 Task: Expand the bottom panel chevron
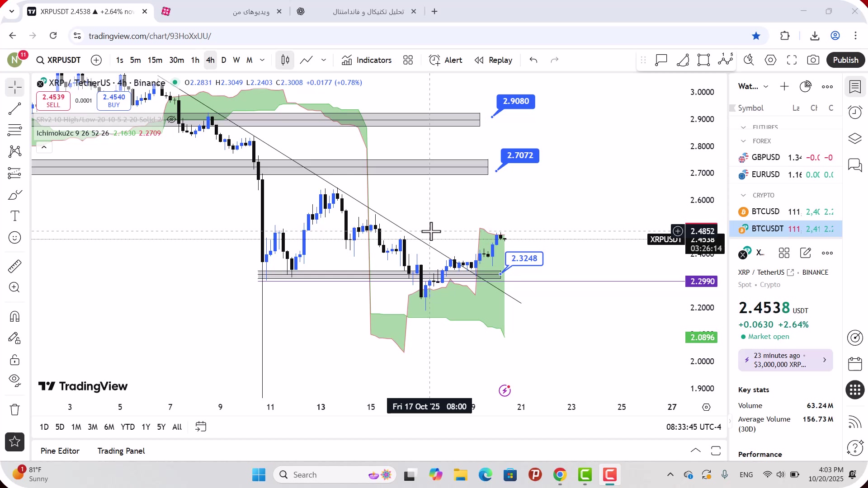pyautogui.click(x=696, y=450)
